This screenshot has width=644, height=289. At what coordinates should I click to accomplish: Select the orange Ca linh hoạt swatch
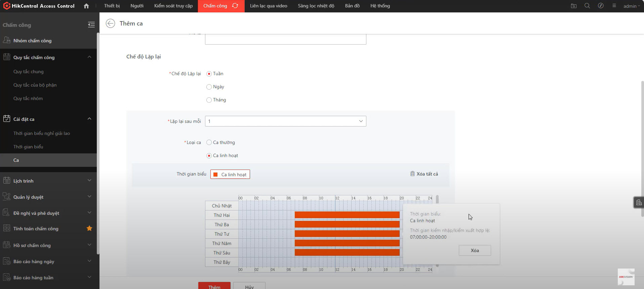[x=216, y=175]
